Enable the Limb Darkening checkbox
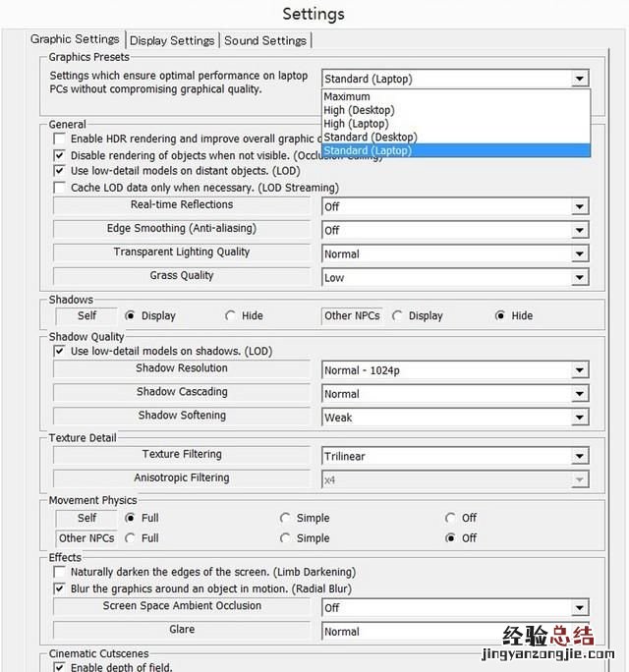This screenshot has width=629, height=672. pos(60,572)
